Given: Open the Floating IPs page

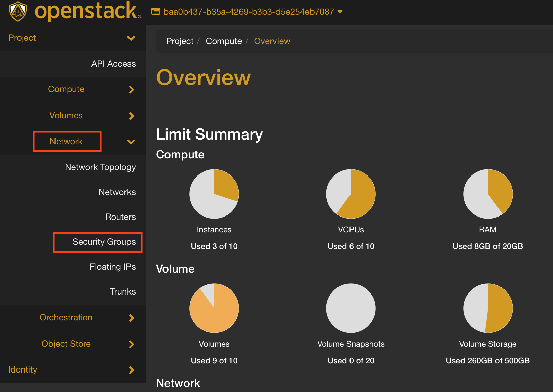Looking at the screenshot, I should pos(113,267).
